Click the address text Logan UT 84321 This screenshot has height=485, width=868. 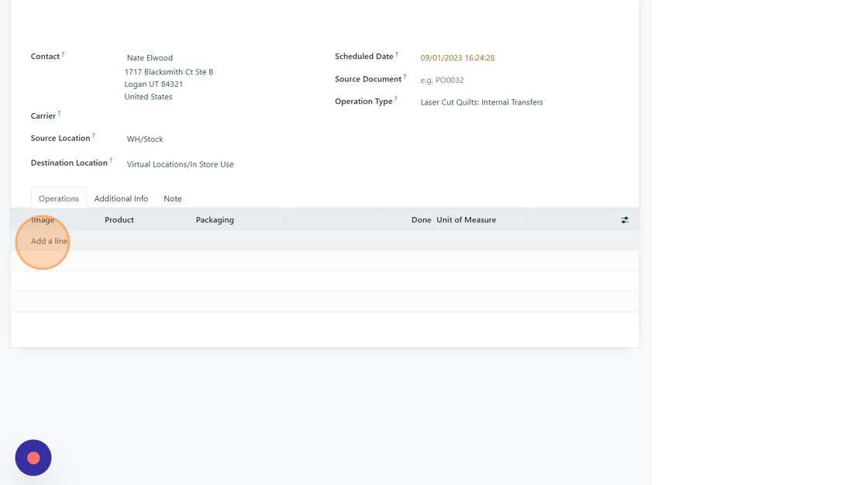(153, 84)
